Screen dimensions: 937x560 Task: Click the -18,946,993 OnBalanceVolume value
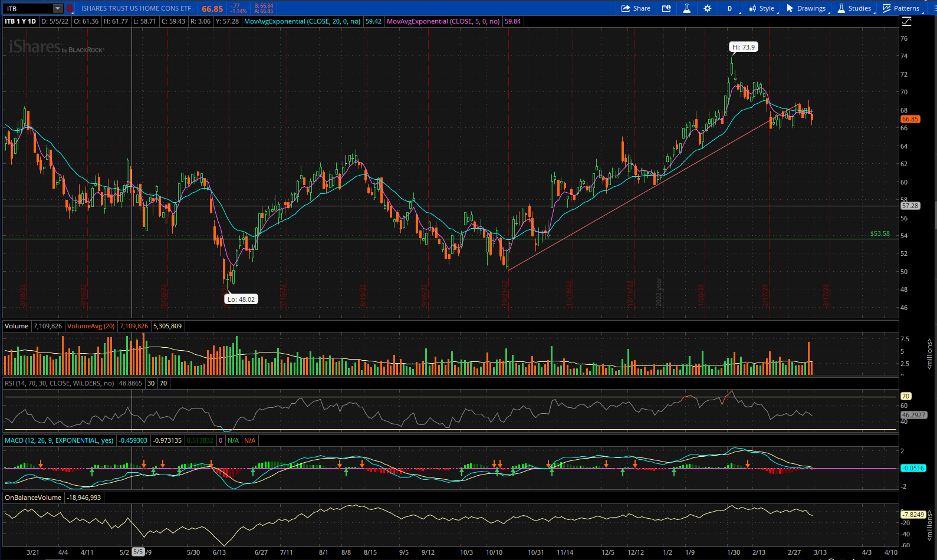click(x=84, y=498)
